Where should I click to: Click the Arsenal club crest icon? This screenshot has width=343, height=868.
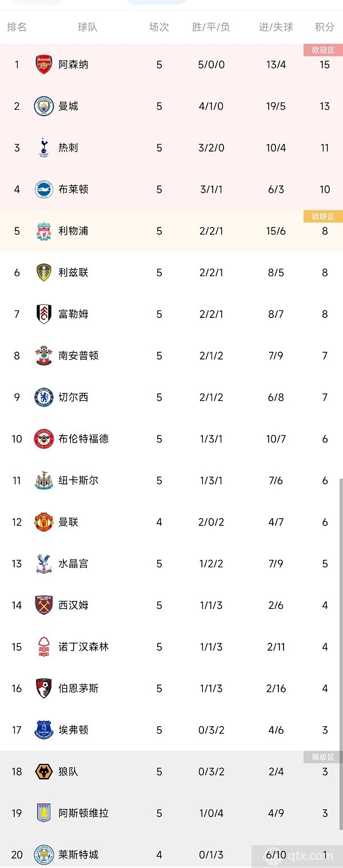tap(44, 65)
